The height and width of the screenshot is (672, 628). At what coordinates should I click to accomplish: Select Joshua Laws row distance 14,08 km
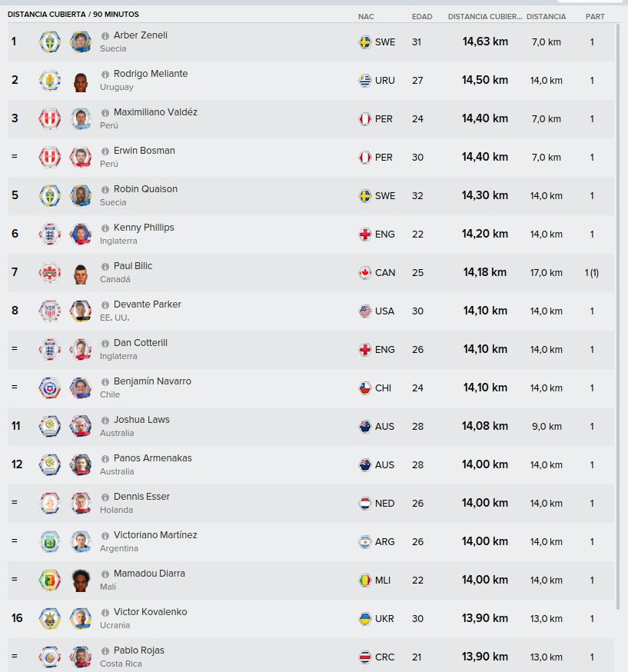coord(484,426)
